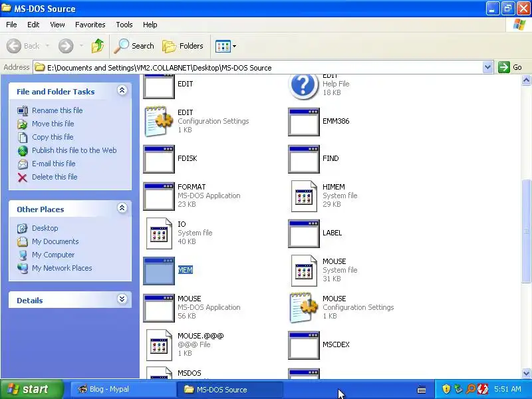Select the MOUSE System file icon

coord(304,271)
